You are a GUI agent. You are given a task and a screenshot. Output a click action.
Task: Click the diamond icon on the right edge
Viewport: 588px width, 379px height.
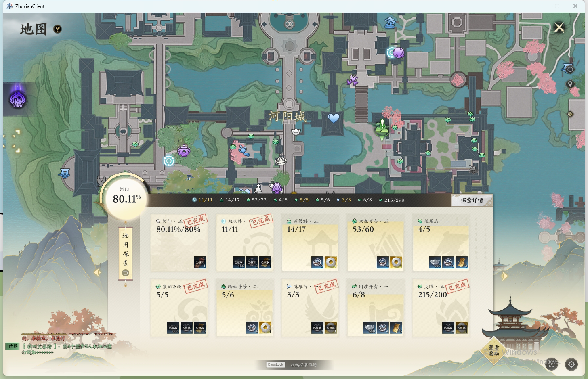click(570, 114)
